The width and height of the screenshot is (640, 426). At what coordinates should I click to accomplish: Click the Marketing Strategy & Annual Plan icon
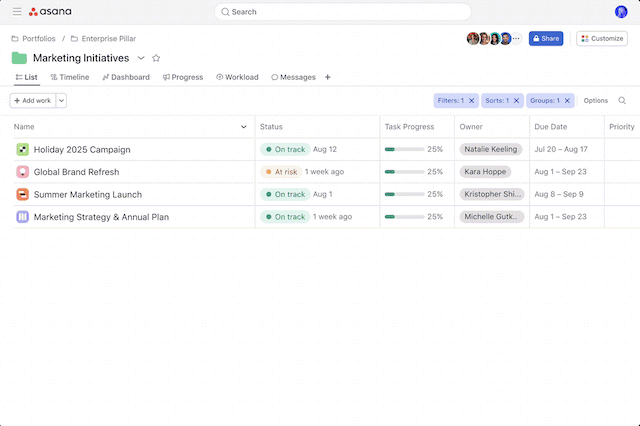[22, 217]
